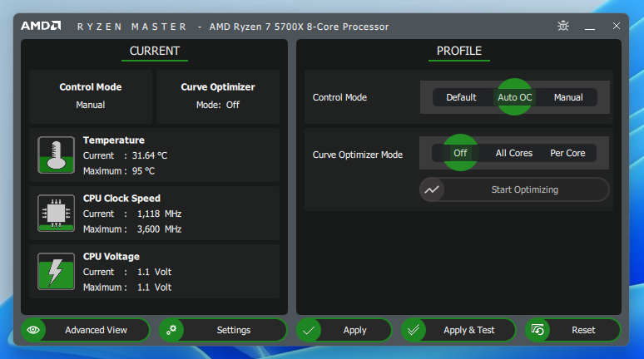Close the Ryzen Master window

tap(616, 26)
